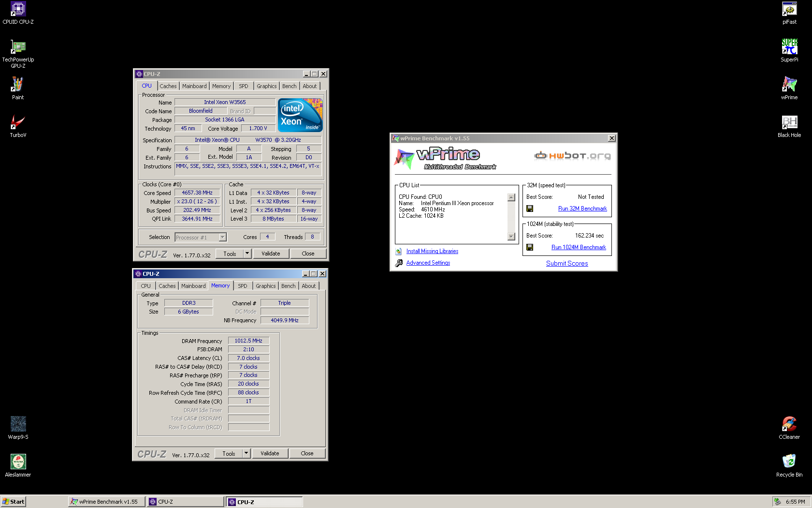Image resolution: width=812 pixels, height=508 pixels.
Task: Open About tab in top CPU-Z window
Action: tap(310, 86)
